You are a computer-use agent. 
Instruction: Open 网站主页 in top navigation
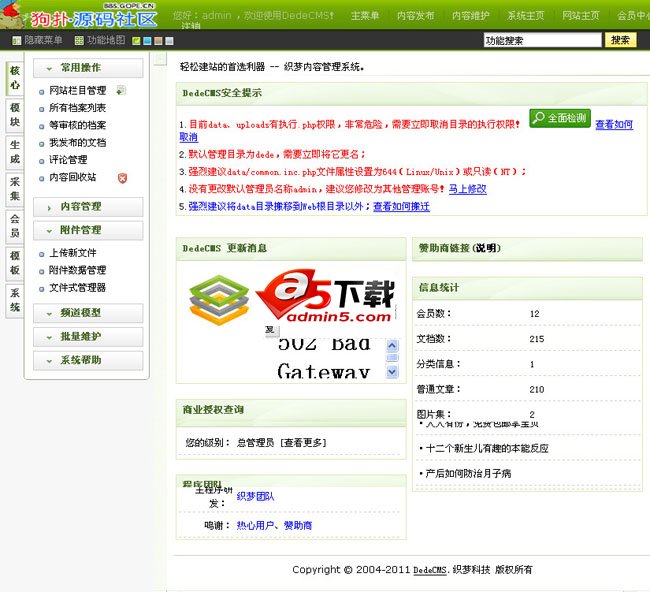tap(581, 16)
